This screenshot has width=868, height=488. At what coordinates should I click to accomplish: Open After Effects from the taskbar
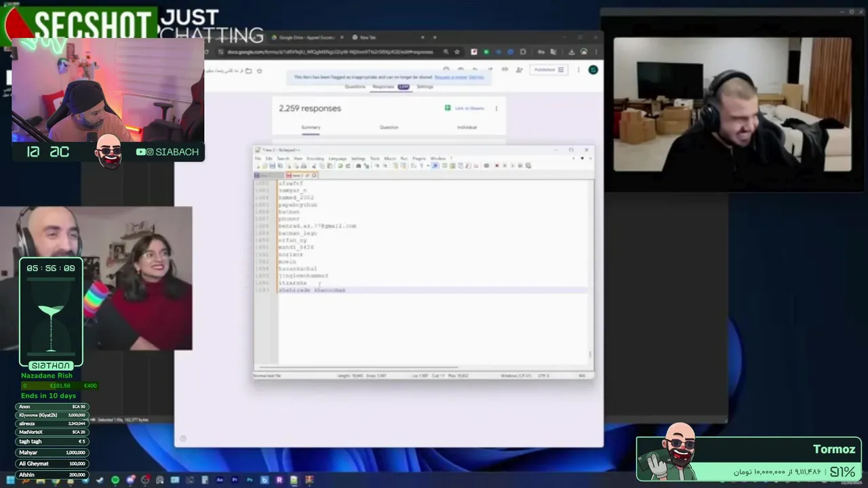coord(220,480)
